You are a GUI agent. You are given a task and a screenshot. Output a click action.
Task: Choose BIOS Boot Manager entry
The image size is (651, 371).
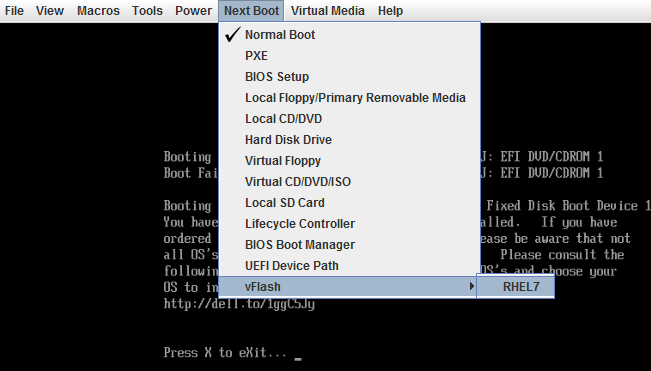349,245
